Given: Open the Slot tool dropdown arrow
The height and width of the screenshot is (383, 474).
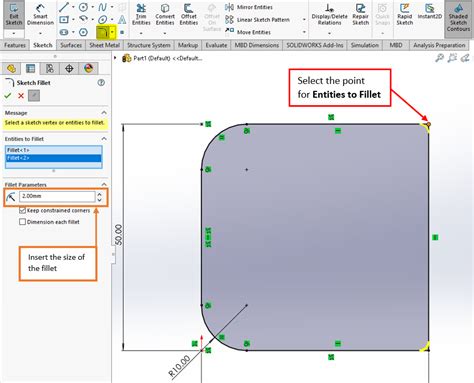Looking at the screenshot, I should (73, 32).
